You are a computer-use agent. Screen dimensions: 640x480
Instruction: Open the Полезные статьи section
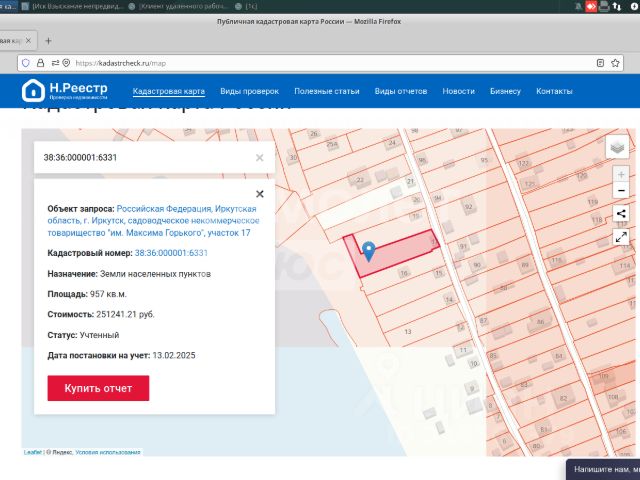pos(327,91)
